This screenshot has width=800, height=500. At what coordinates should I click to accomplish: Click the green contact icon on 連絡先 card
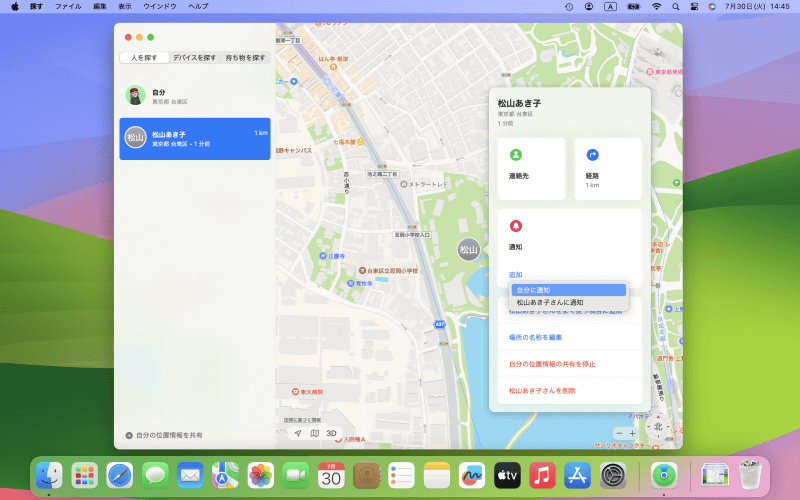[x=515, y=155]
